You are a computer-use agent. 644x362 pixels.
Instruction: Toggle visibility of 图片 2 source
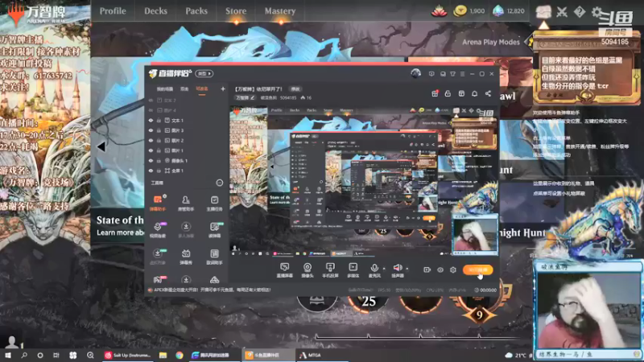(151, 140)
